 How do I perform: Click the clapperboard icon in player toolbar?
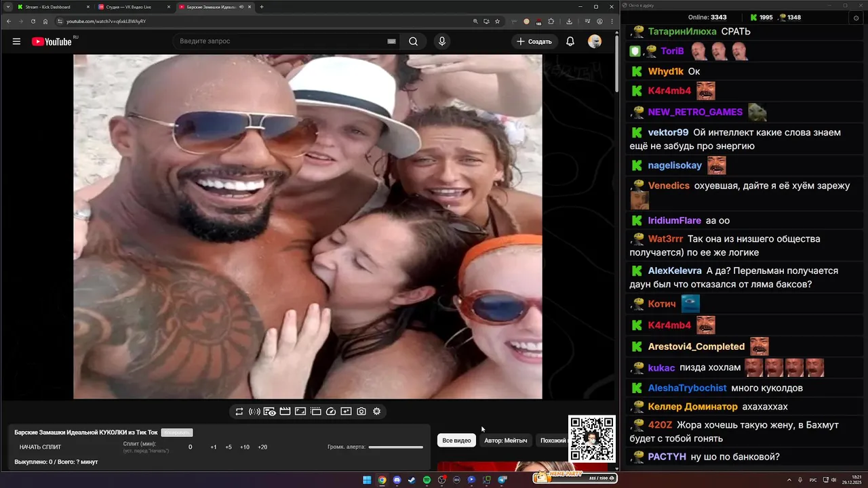click(x=285, y=411)
